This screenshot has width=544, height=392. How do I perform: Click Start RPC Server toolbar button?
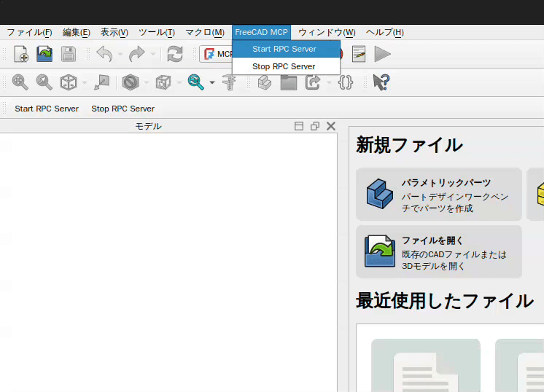pos(47,109)
